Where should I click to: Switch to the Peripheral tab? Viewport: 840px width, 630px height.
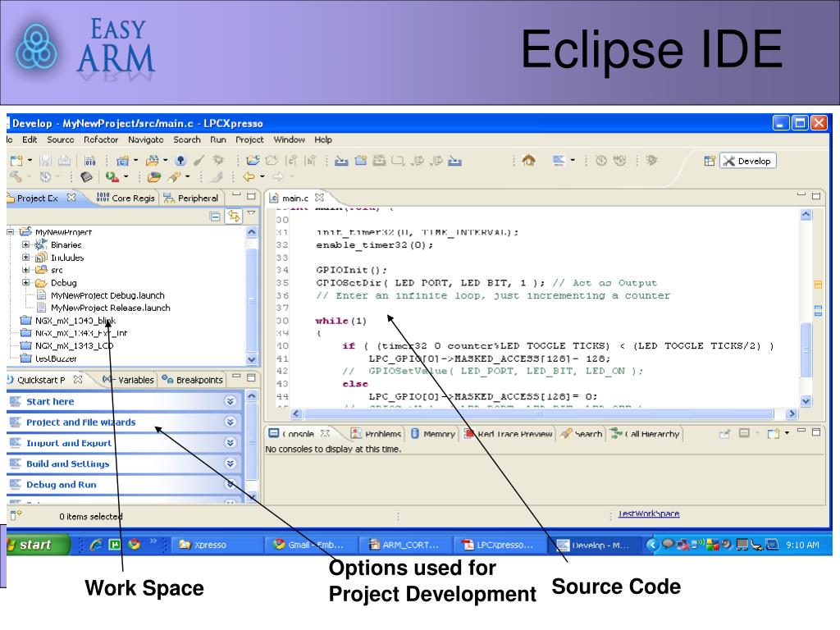(x=191, y=198)
